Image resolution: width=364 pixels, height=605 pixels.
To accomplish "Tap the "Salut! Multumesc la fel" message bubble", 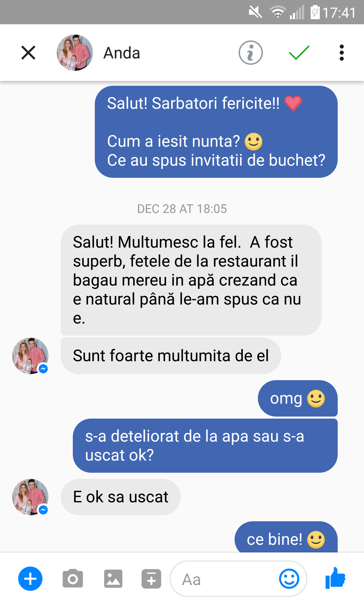I will click(191, 280).
